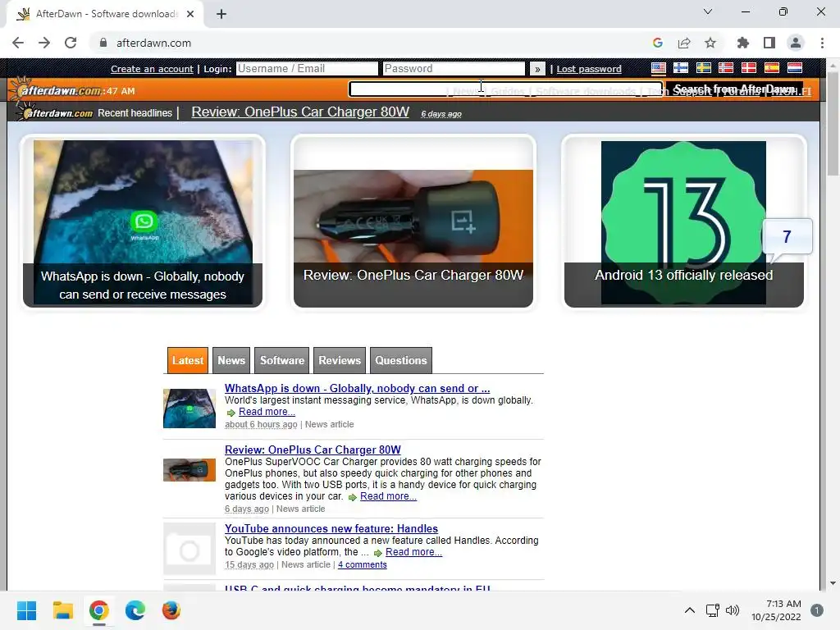The width and height of the screenshot is (840, 630).
Task: Launch Microsoft Edge from the taskbar
Action: pos(135,610)
